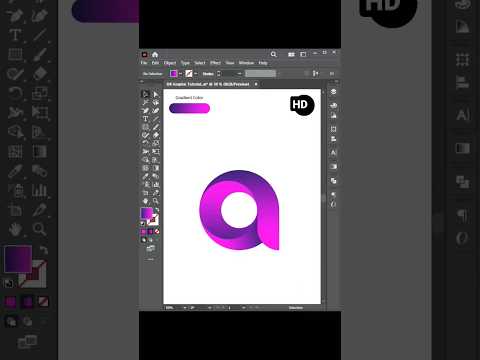Click the purple letter a logo on artboard

click(x=239, y=210)
